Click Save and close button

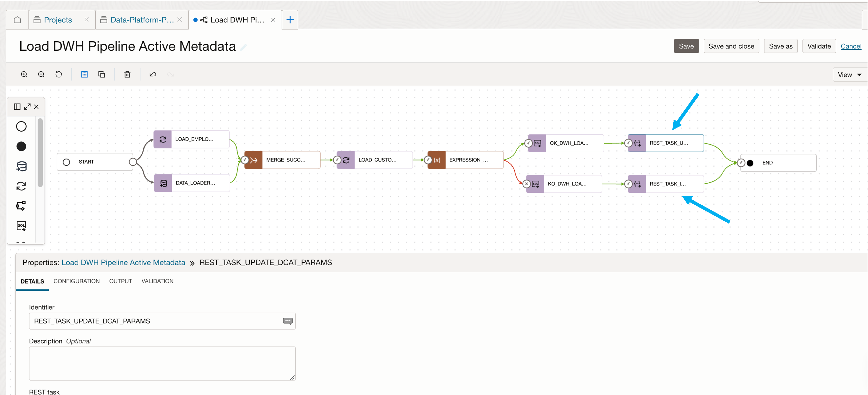(731, 46)
